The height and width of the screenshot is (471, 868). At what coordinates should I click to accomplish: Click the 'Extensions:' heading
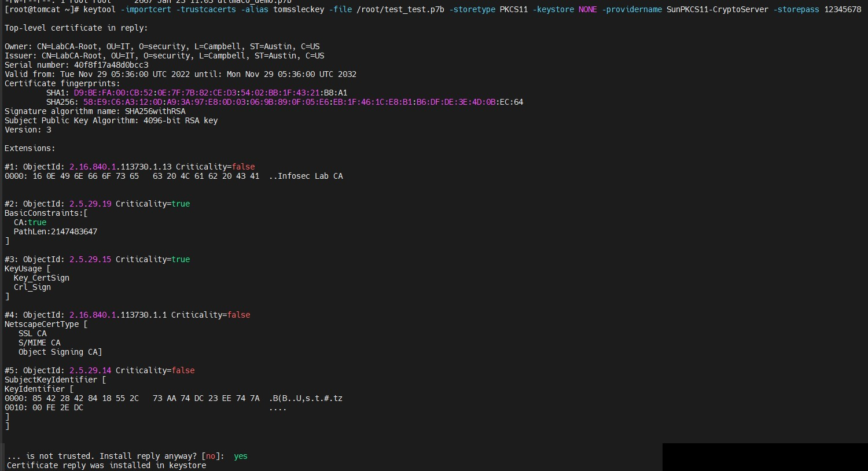30,148
